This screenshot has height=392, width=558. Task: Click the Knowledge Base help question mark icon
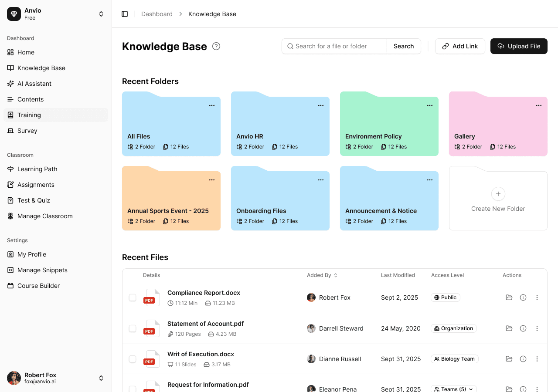pos(216,46)
